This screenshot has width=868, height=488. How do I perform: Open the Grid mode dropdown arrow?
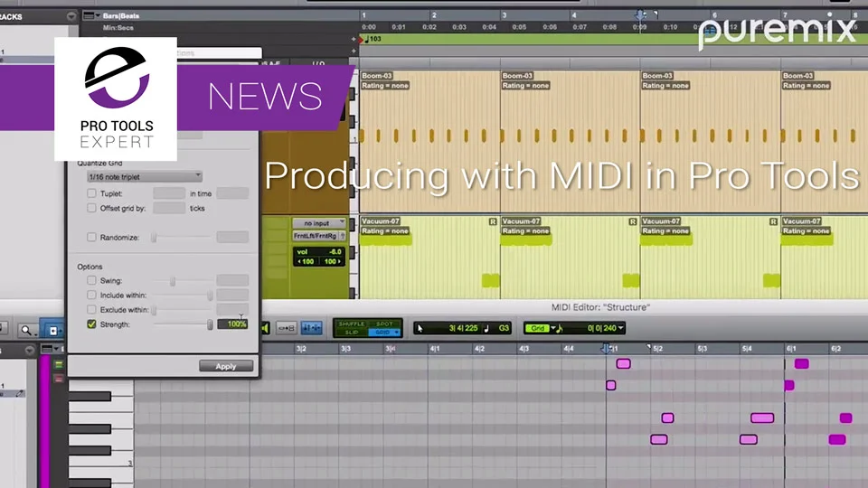(x=396, y=332)
